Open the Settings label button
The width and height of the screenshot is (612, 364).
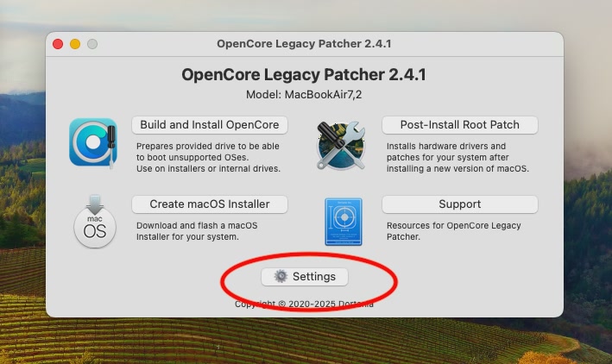(x=305, y=277)
